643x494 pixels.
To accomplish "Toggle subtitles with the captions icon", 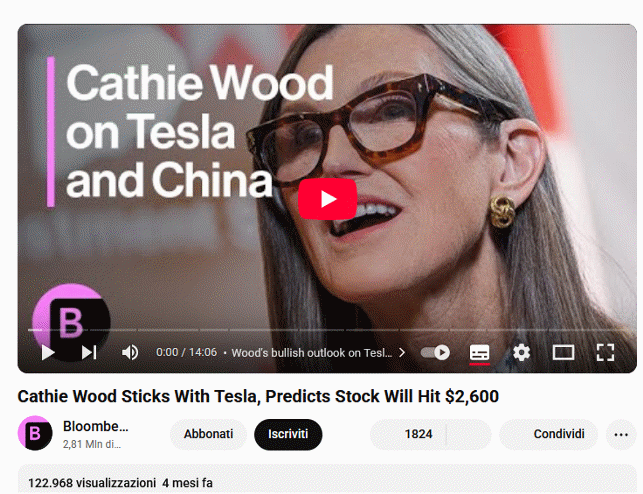I will coord(479,353).
